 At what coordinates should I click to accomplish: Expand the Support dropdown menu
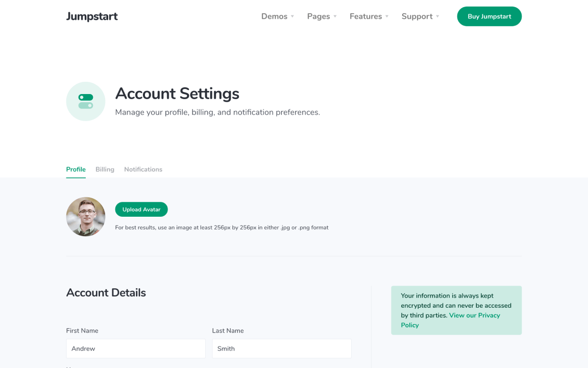[x=420, y=16]
